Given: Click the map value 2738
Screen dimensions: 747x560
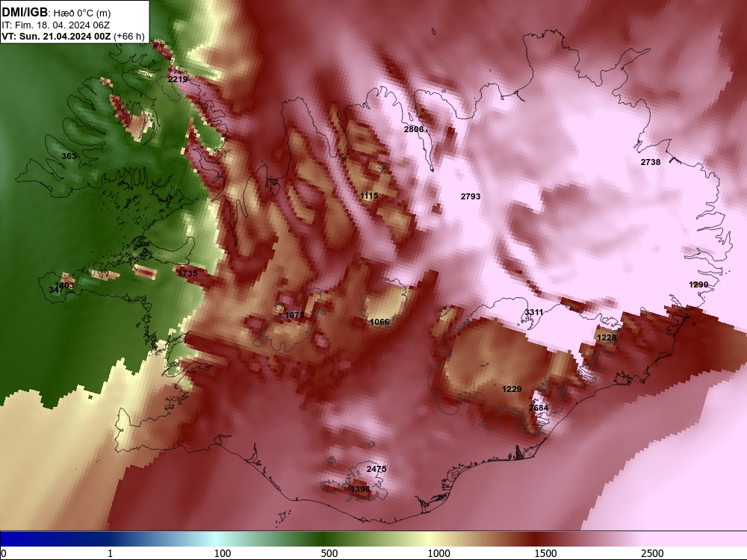Looking at the screenshot, I should pos(651,162).
